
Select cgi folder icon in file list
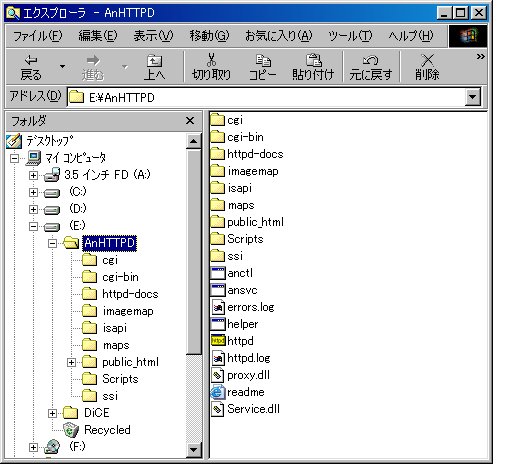pyautogui.click(x=218, y=119)
